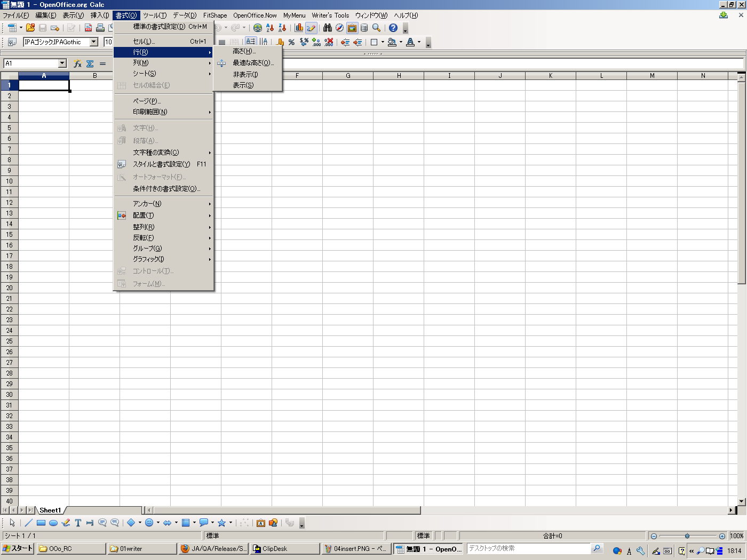
Task: Switch to the Sheet1 tab
Action: coord(50,510)
